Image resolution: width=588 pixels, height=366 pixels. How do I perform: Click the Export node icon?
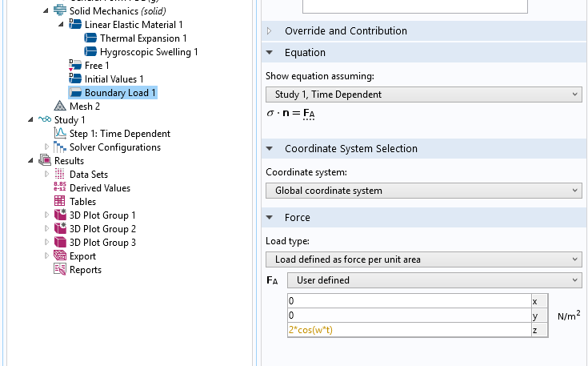click(60, 256)
